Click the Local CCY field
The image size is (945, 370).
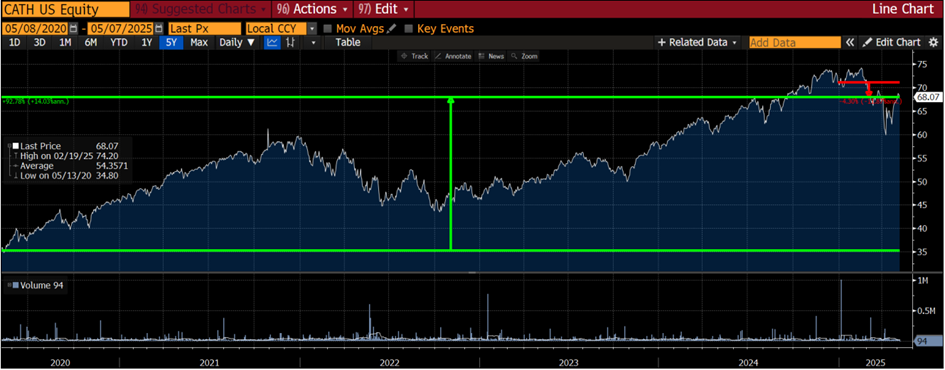pyautogui.click(x=277, y=28)
